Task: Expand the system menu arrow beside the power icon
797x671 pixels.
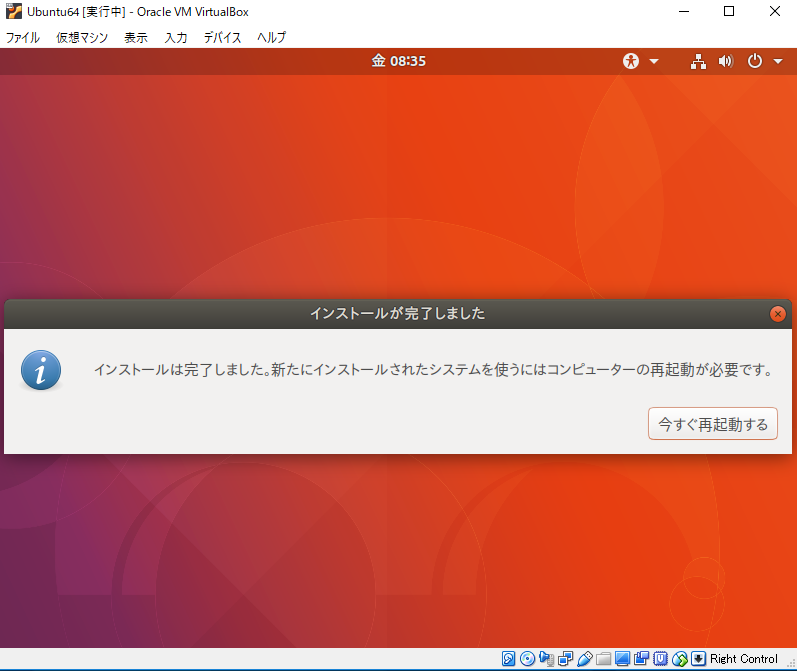Action: [x=778, y=62]
